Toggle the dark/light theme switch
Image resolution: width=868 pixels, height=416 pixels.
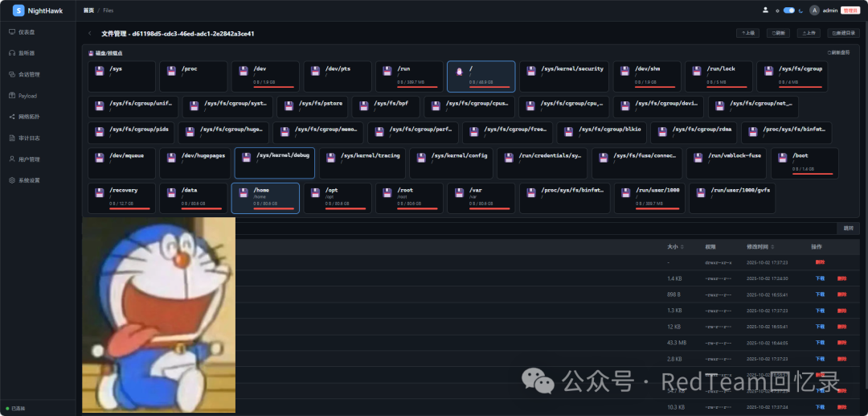[789, 10]
